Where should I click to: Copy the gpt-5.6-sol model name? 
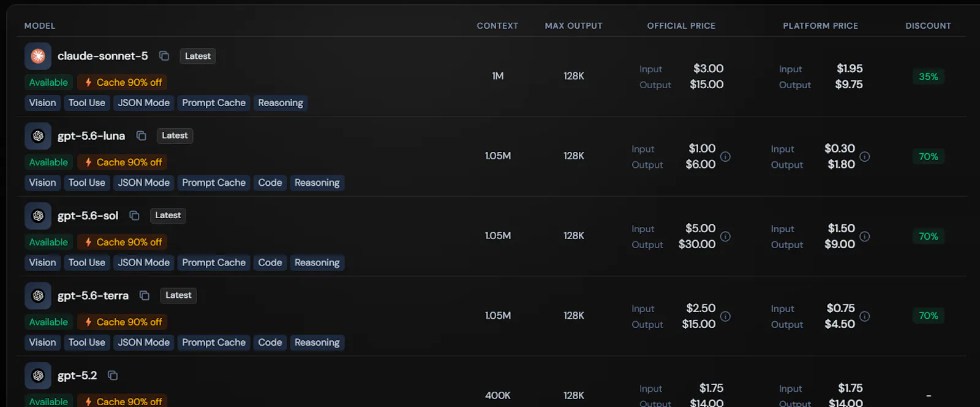pos(134,216)
